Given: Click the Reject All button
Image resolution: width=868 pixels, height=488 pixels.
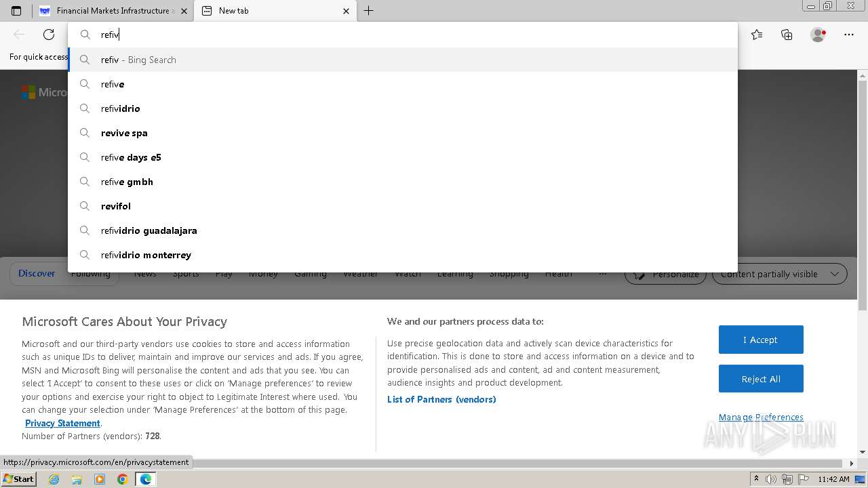Looking at the screenshot, I should pyautogui.click(x=761, y=379).
